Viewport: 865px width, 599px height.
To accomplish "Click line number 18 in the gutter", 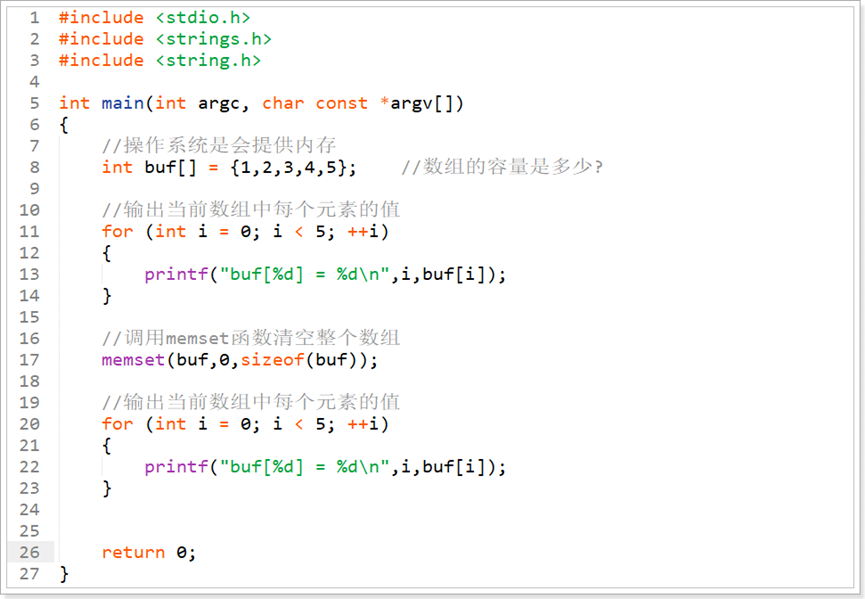I will point(30,381).
